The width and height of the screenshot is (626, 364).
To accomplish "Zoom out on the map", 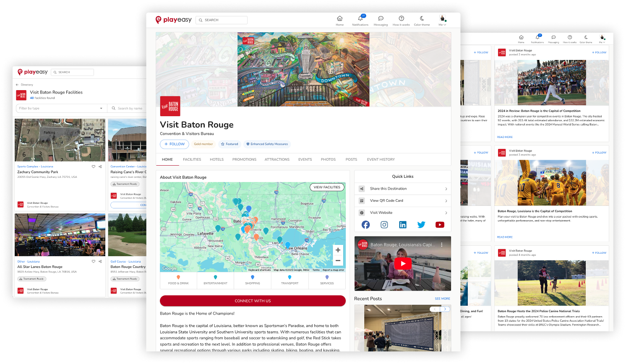I will click(338, 260).
